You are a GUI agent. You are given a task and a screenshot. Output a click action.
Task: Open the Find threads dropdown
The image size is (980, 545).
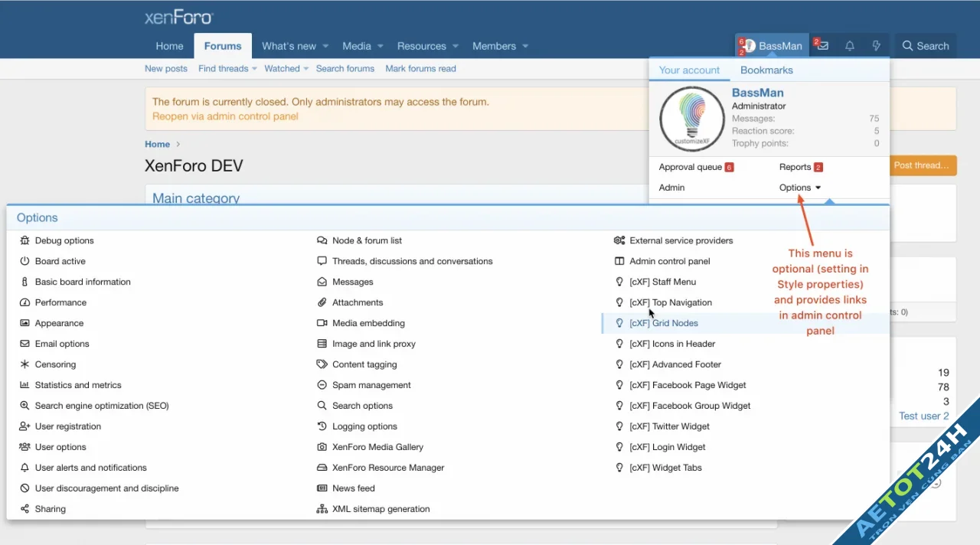[227, 68]
